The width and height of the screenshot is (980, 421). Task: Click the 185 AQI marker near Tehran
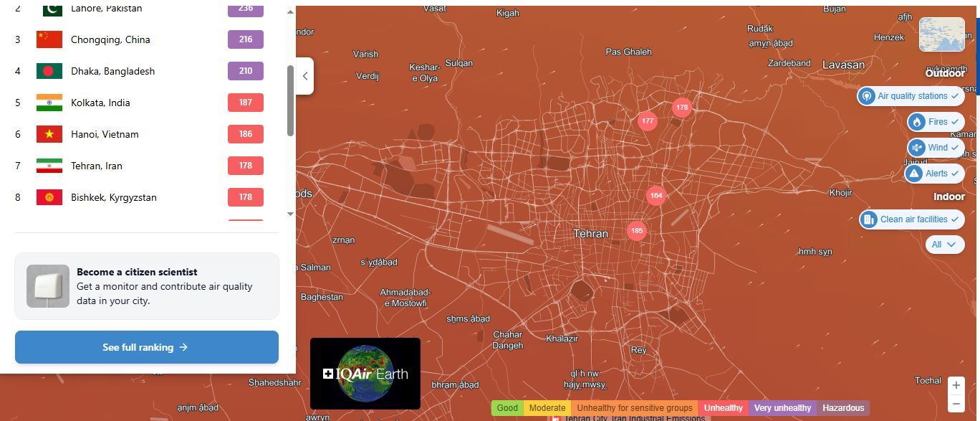636,231
